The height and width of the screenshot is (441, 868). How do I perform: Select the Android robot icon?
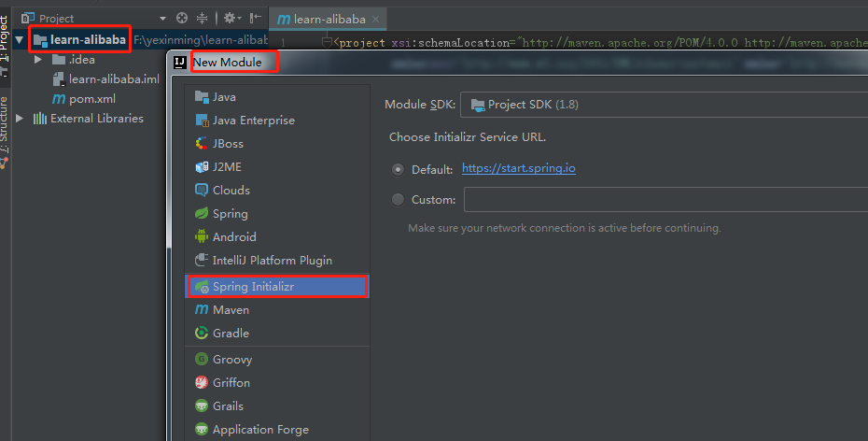[202, 236]
